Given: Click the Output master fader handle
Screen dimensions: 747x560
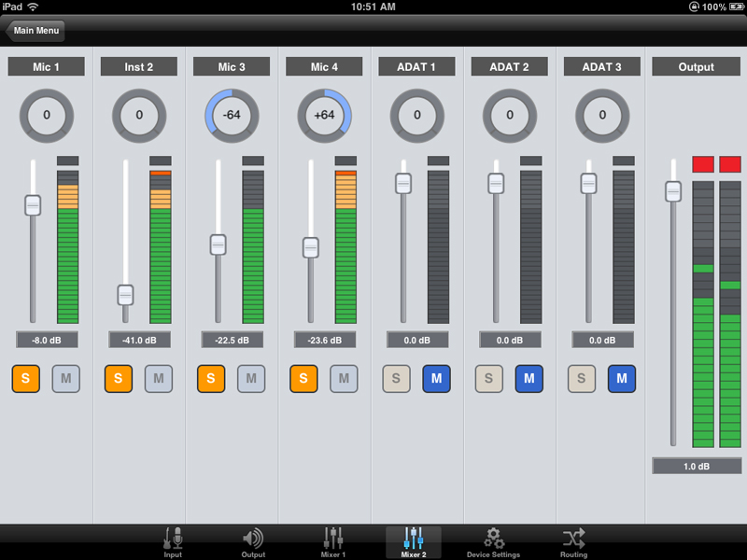Looking at the screenshot, I should pyautogui.click(x=673, y=191).
